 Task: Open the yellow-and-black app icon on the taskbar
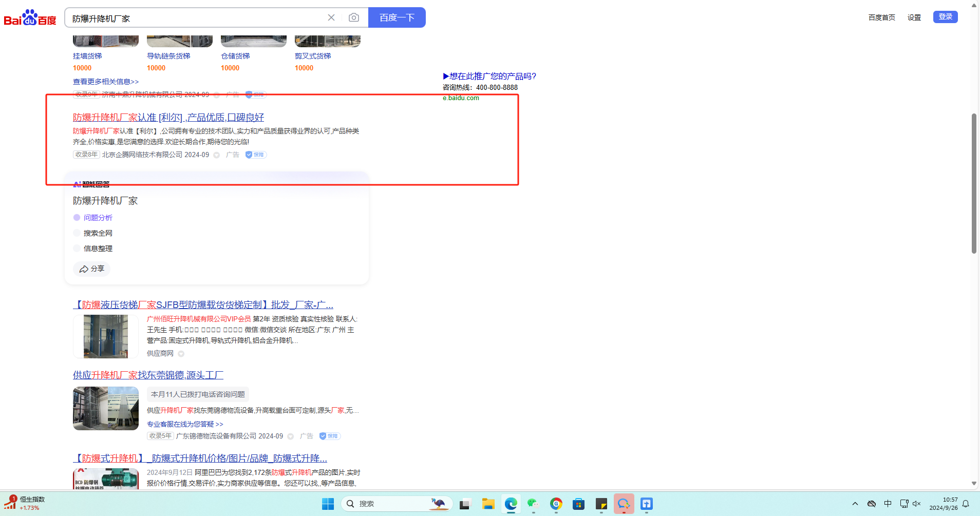601,504
